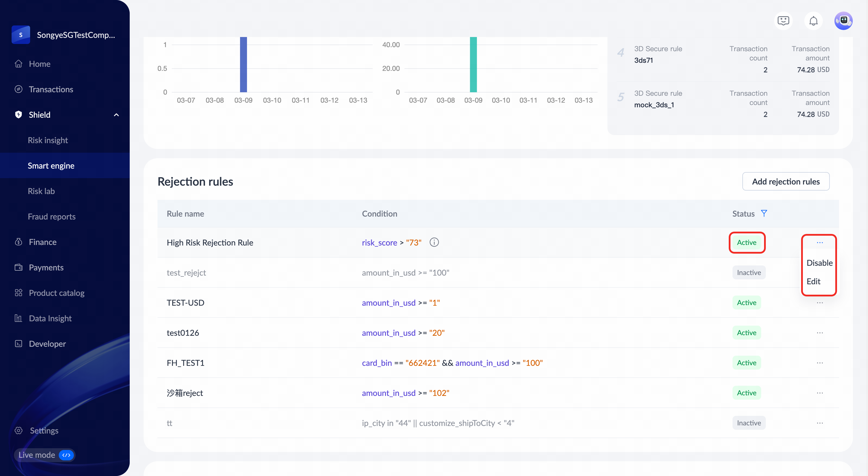Image resolution: width=868 pixels, height=476 pixels.
Task: Click Add rejection rules button
Action: [x=785, y=181]
